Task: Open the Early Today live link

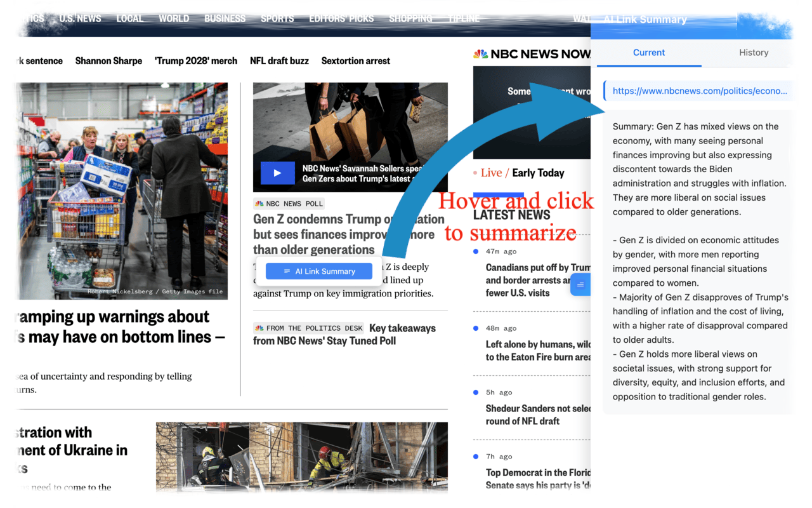Action: [x=538, y=173]
